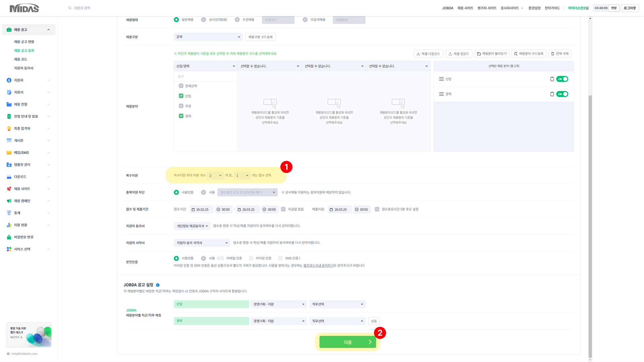Click the 전체 삭제 trash icon button
The height and width of the screenshot is (362, 644).
(560, 54)
